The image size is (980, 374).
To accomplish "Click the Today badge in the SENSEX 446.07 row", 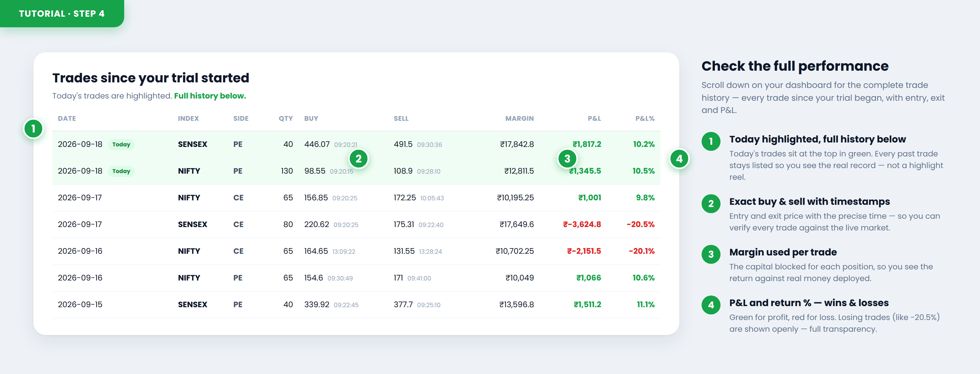I will [121, 144].
